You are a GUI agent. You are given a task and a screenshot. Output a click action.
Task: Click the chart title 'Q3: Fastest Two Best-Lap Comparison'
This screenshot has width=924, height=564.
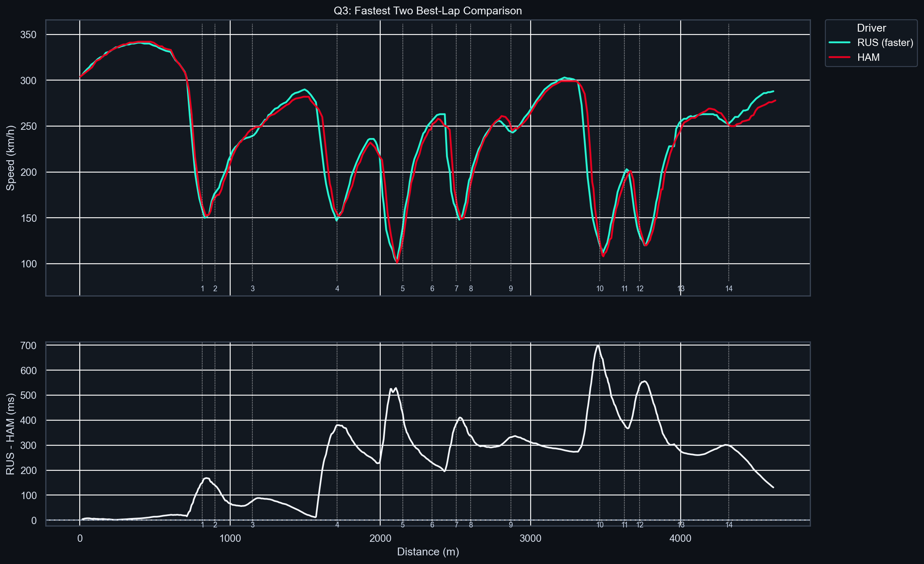[427, 11]
